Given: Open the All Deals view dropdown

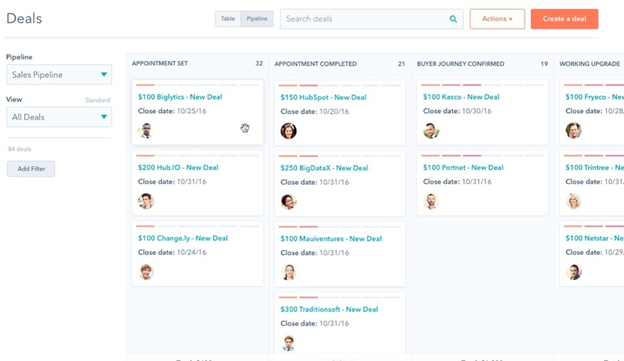Looking at the screenshot, I should [x=59, y=117].
